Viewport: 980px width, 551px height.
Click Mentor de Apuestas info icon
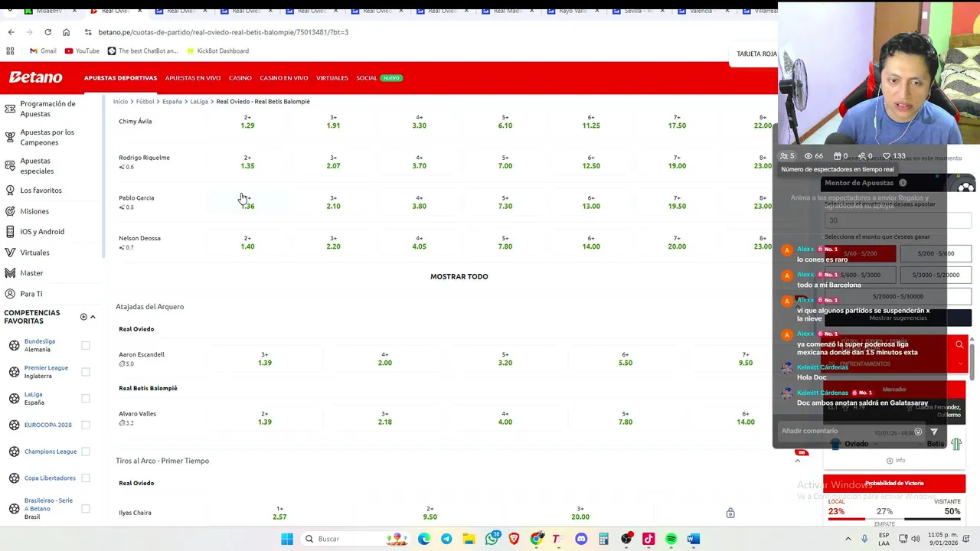coord(903,183)
